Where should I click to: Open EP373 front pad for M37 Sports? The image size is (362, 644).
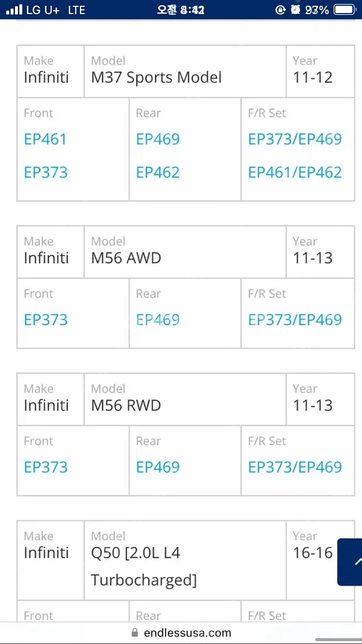click(46, 172)
